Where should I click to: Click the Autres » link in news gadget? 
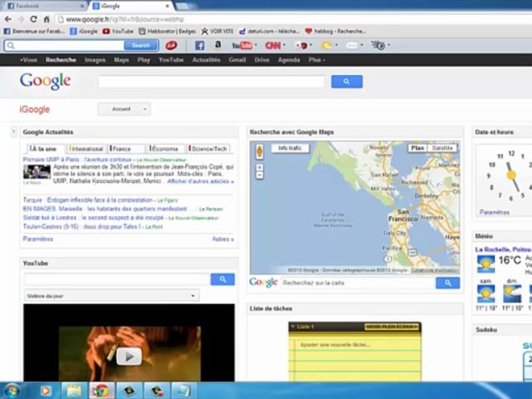[x=223, y=239]
